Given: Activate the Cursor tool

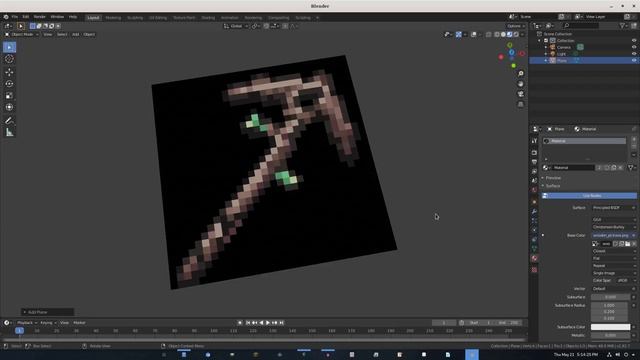Looking at the screenshot, I should coord(9,59).
